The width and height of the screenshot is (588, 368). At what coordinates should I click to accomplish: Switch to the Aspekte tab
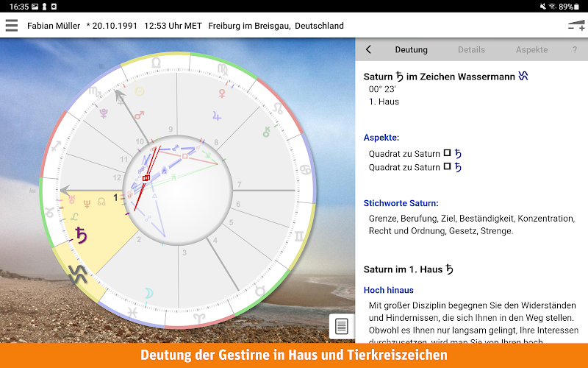point(531,50)
